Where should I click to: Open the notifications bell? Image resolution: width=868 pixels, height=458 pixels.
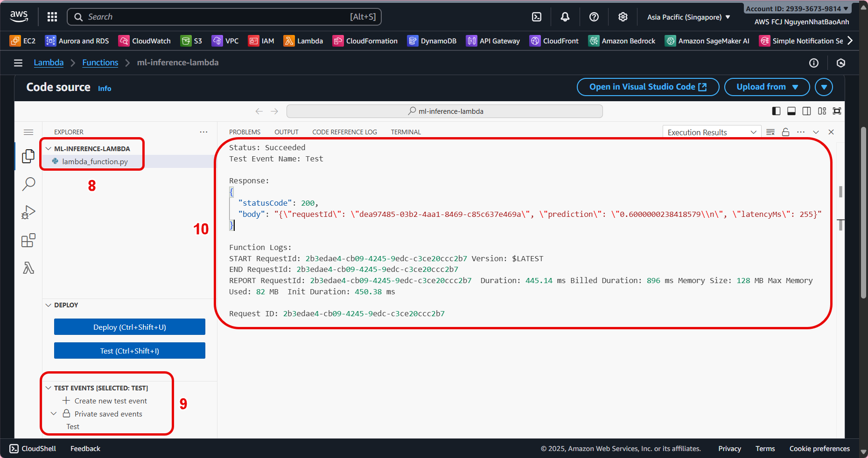pyautogui.click(x=565, y=17)
